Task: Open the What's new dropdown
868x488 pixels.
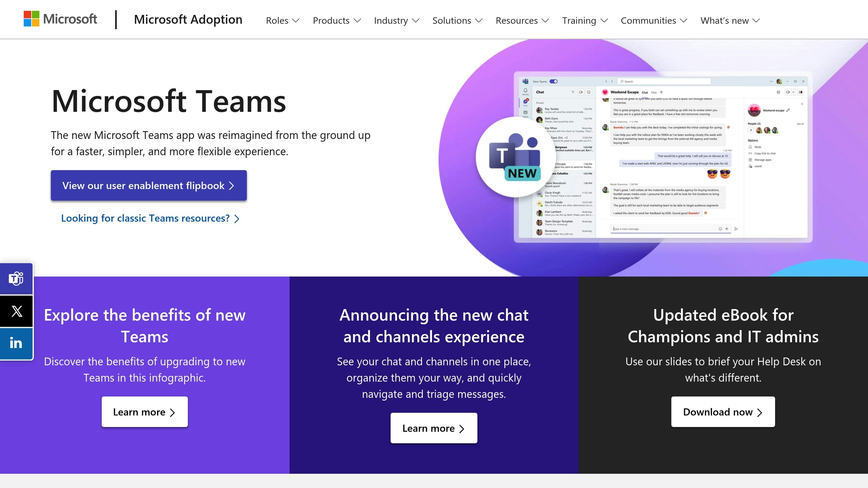Action: point(730,21)
